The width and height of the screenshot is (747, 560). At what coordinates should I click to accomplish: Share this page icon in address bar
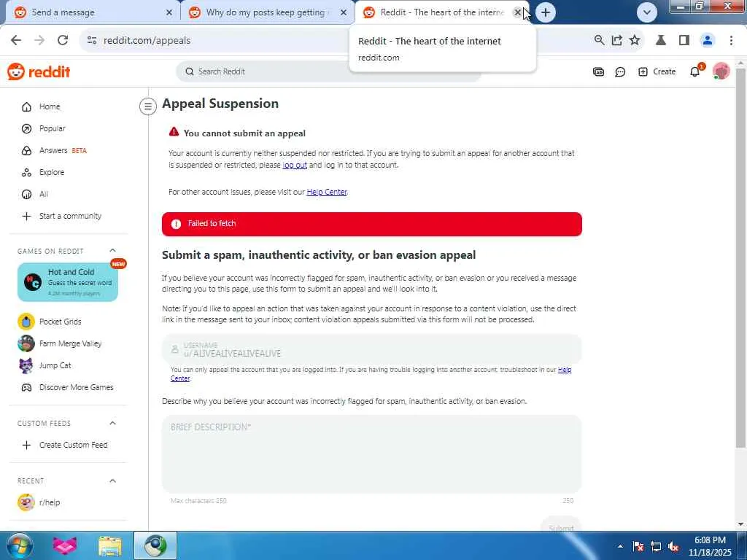617,41
